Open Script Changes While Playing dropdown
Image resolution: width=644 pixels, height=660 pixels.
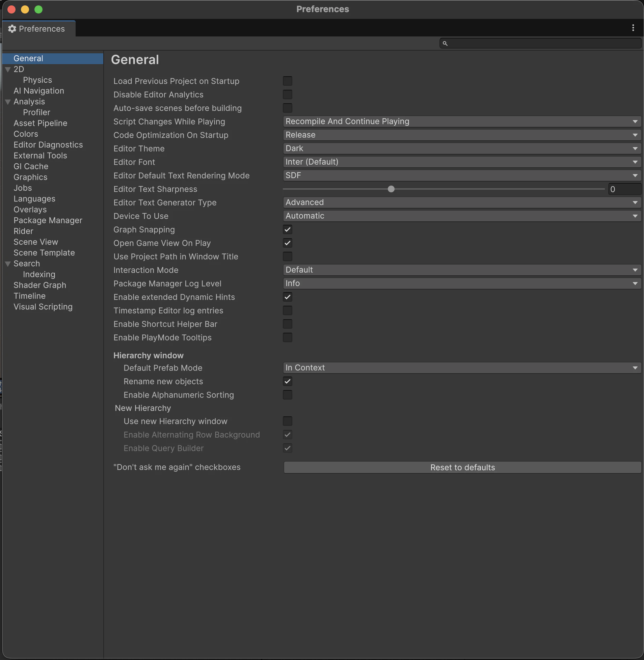[x=462, y=121]
